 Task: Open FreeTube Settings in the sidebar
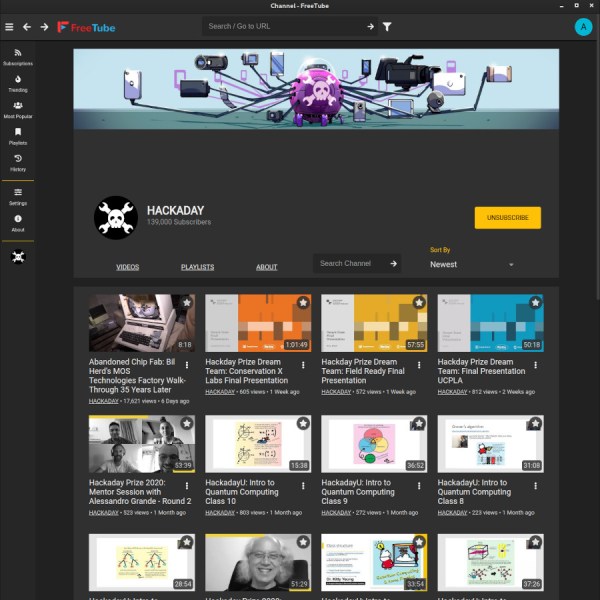pyautogui.click(x=18, y=197)
